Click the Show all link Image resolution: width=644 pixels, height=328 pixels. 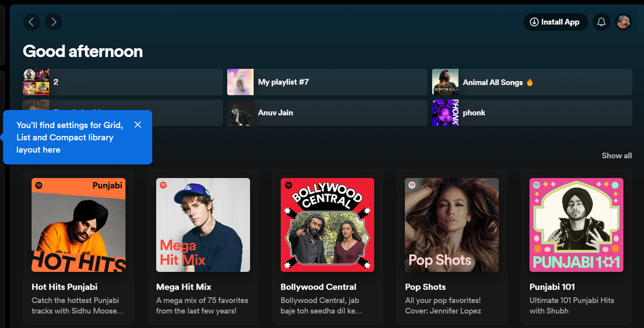(617, 156)
